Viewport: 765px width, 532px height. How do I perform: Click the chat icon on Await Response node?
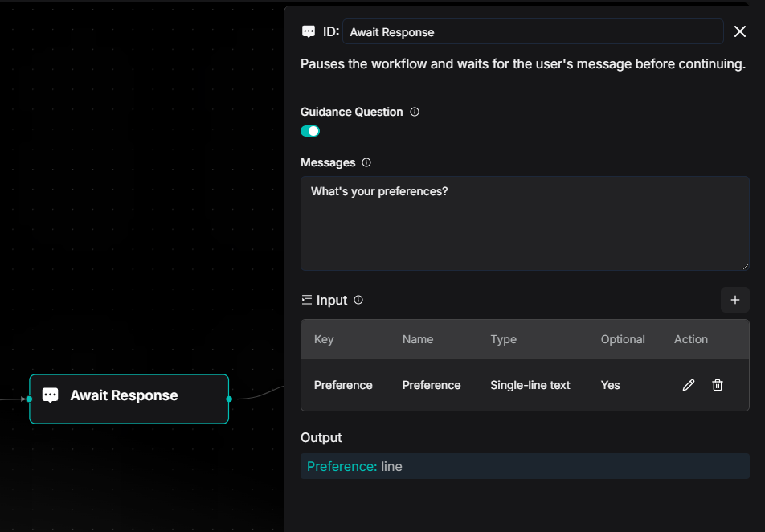tap(51, 395)
